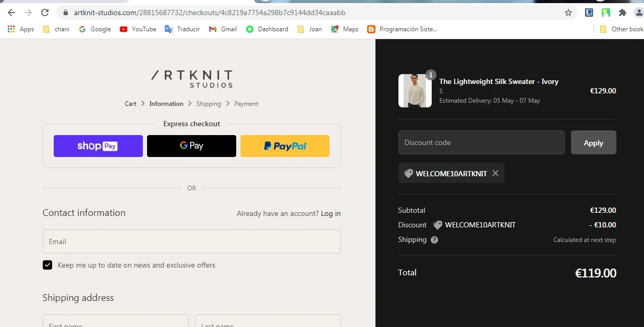Focus the Discount code field
Image resolution: width=644 pixels, height=327 pixels.
coord(481,142)
